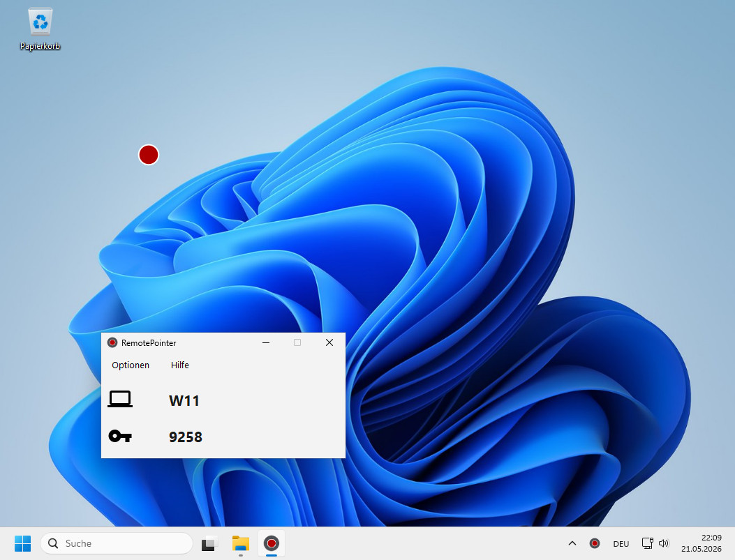735x560 pixels.
Task: Minimize the RemotePointer window
Action: point(266,342)
